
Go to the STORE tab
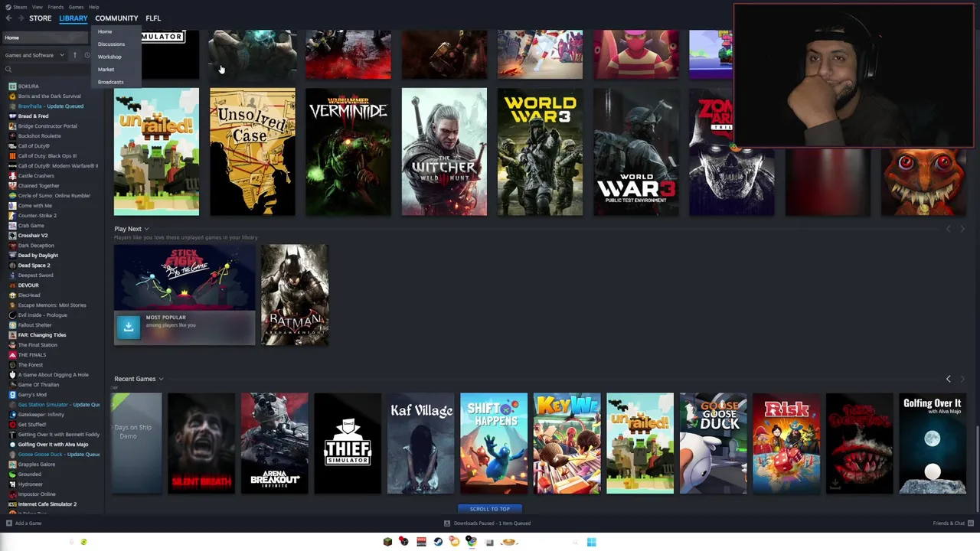point(40,18)
